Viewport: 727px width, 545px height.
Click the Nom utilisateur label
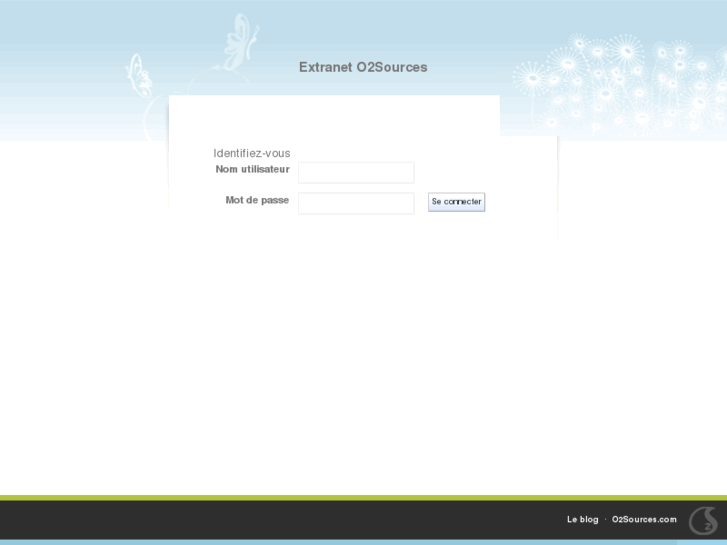coord(253,169)
